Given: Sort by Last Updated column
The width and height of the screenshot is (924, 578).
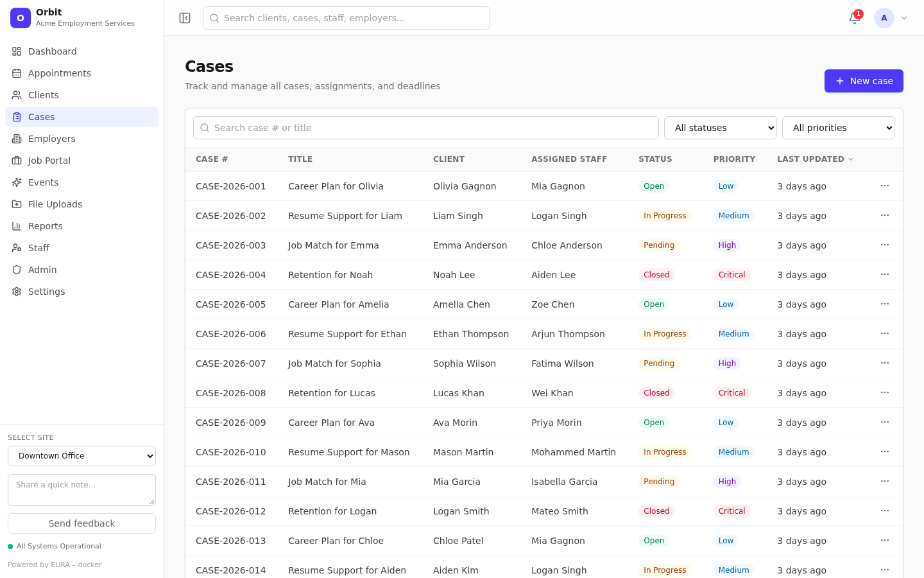Looking at the screenshot, I should point(815,159).
